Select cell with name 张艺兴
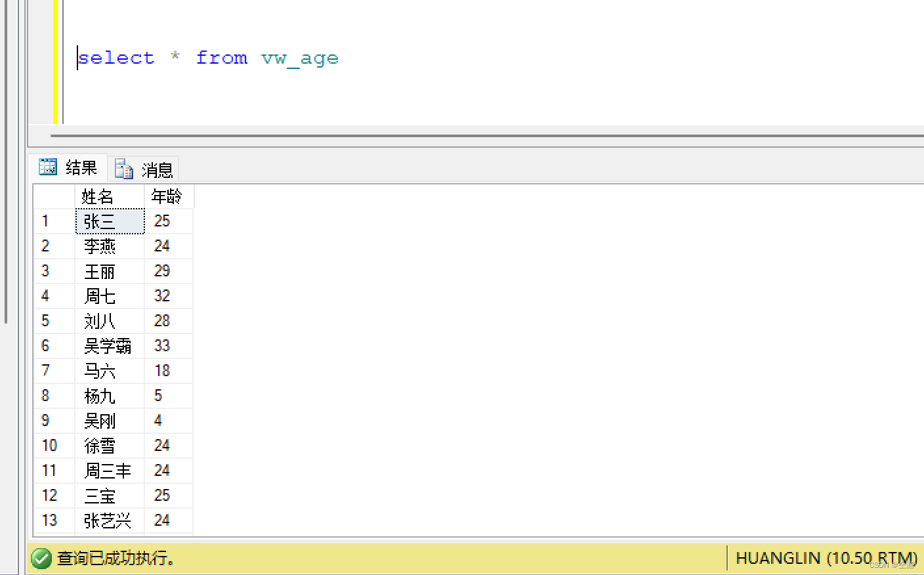The image size is (924, 575). [x=110, y=521]
